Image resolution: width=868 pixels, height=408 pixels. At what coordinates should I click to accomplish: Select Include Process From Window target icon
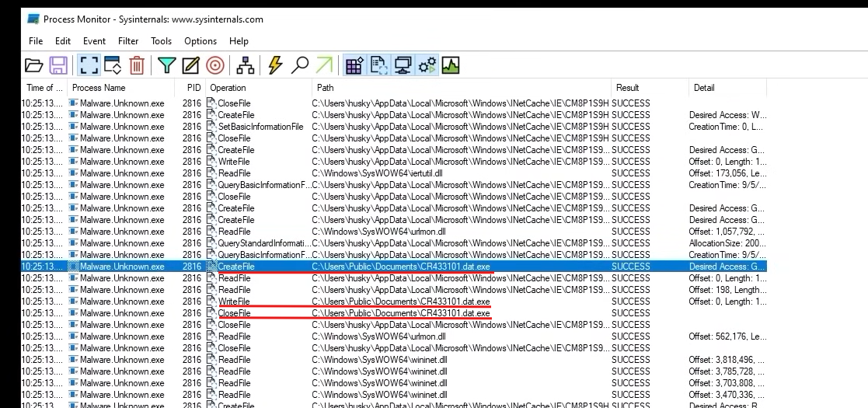(214, 65)
